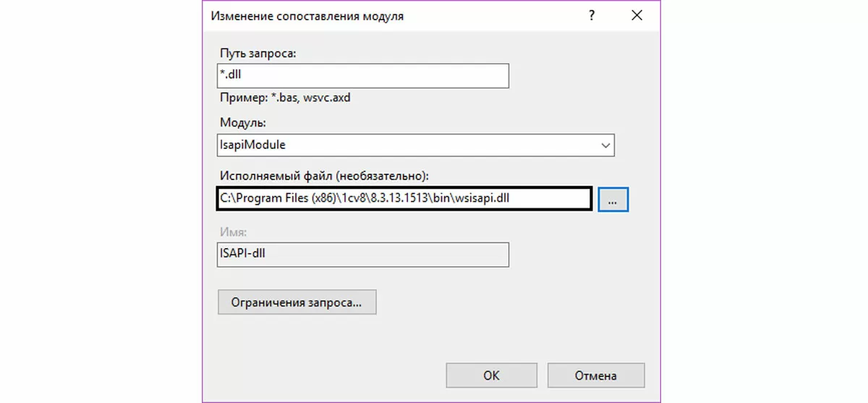The height and width of the screenshot is (403, 868).
Task: Click the ISAPI-dll name field
Action: click(x=362, y=254)
